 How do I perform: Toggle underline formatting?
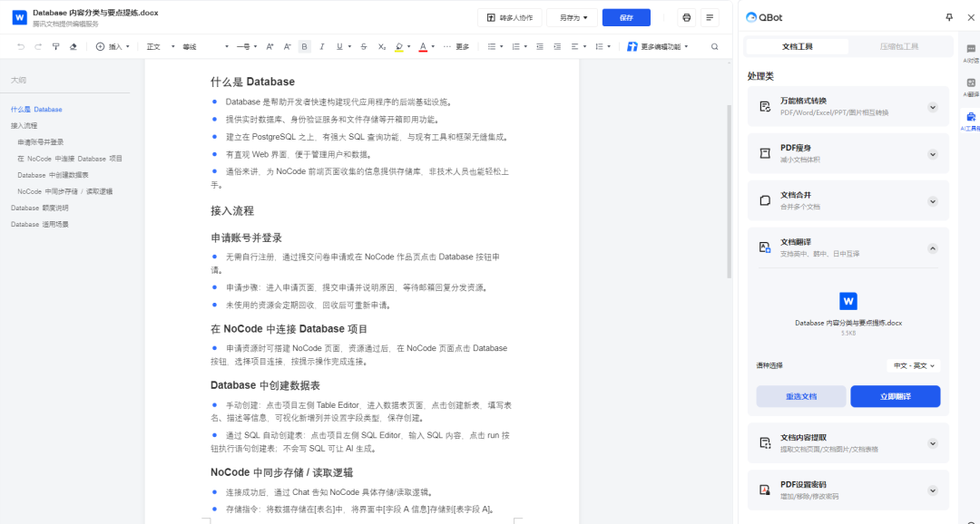[339, 46]
